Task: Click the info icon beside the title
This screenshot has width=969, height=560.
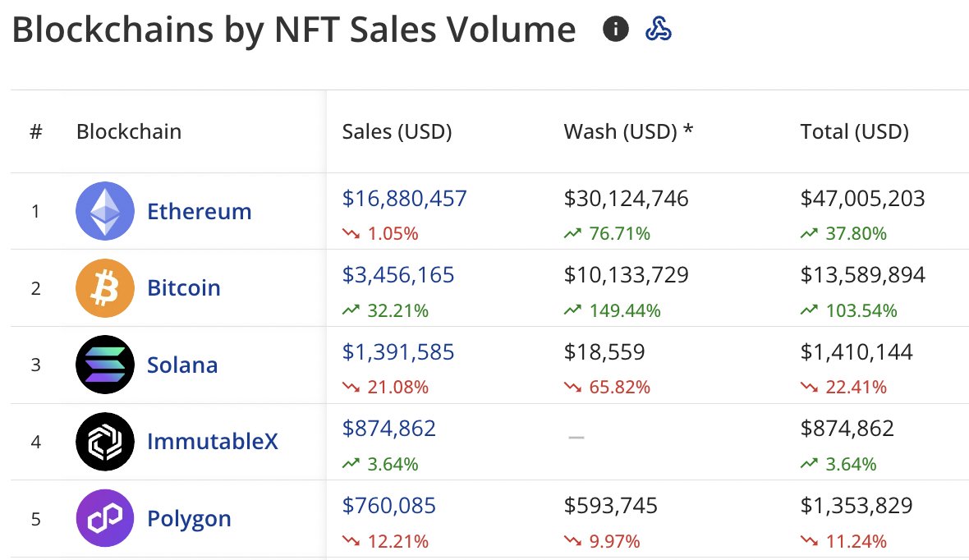Action: point(616,29)
